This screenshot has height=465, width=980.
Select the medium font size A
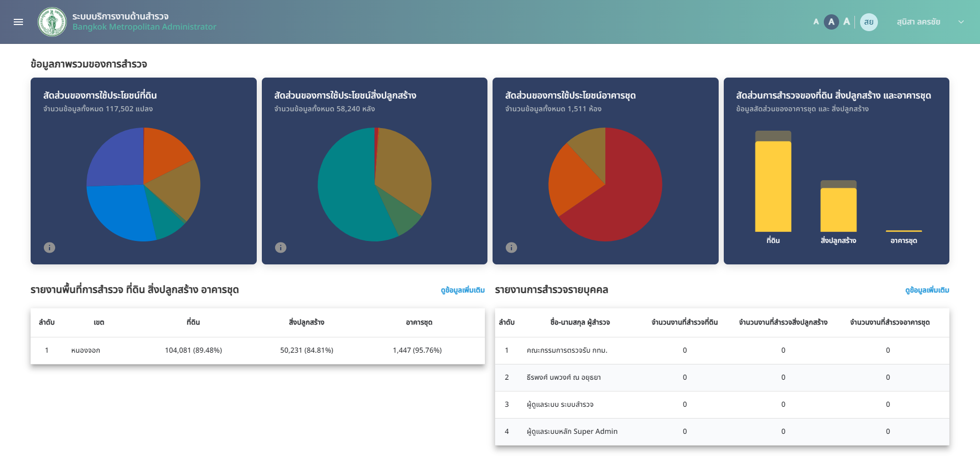pos(831,22)
